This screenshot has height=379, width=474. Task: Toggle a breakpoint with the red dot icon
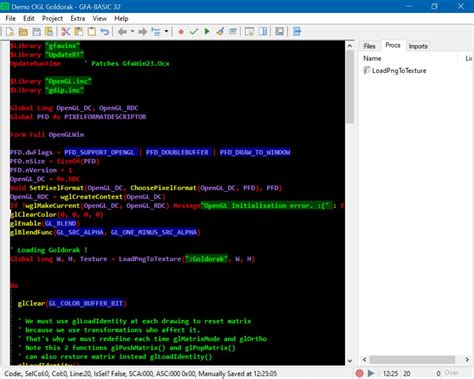[181, 32]
